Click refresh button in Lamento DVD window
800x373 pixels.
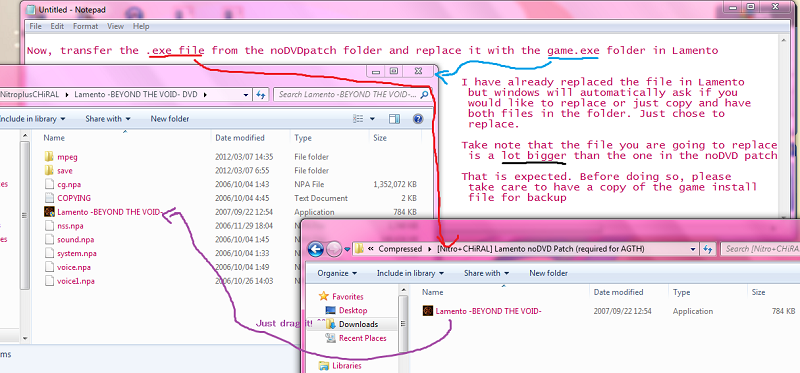coord(261,94)
